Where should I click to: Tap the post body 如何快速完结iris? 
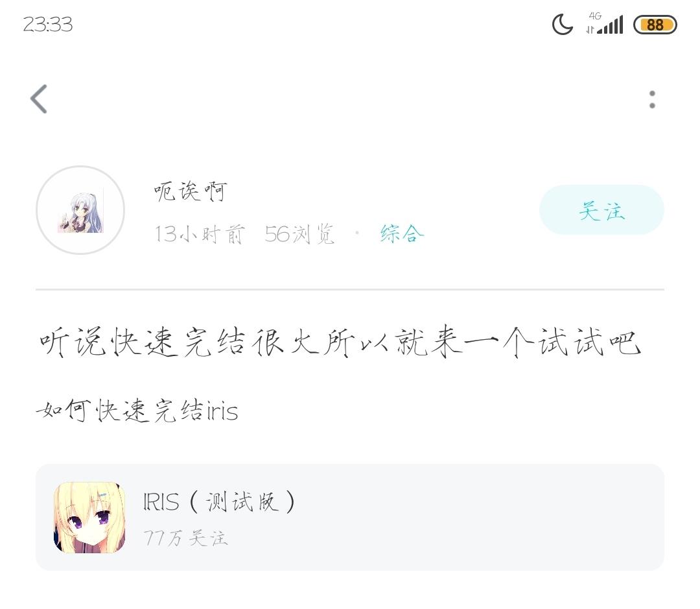[137, 410]
